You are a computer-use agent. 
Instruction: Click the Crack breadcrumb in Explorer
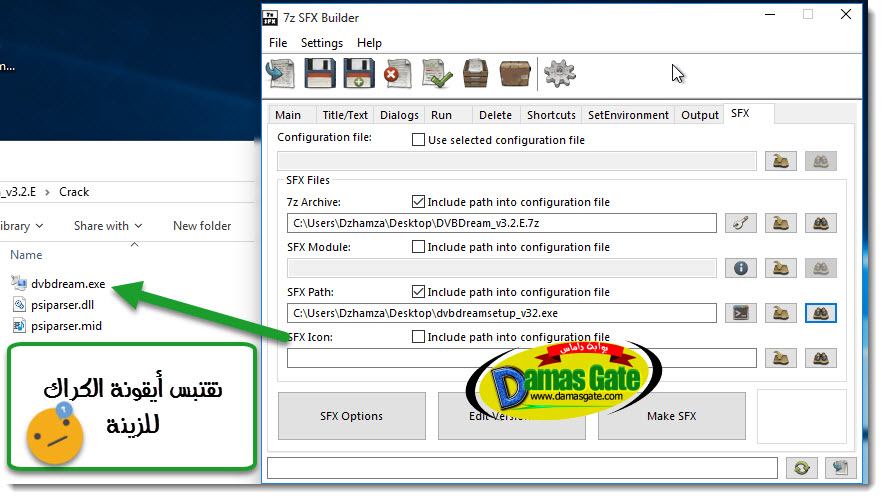(74, 192)
